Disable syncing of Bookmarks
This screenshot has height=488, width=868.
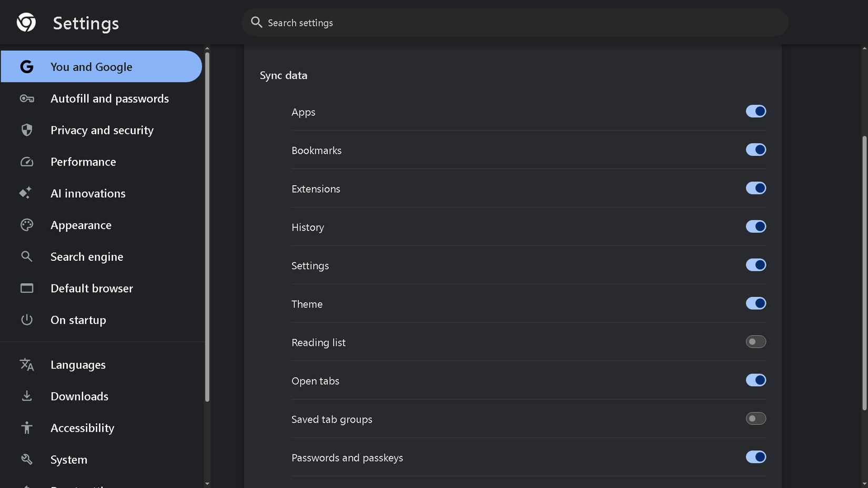tap(756, 149)
